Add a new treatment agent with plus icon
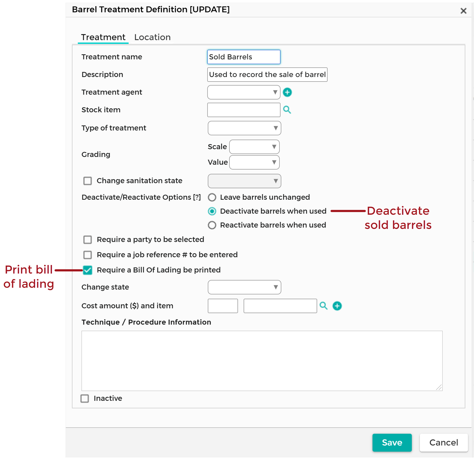Image resolution: width=476 pixels, height=461 pixels. click(x=287, y=92)
